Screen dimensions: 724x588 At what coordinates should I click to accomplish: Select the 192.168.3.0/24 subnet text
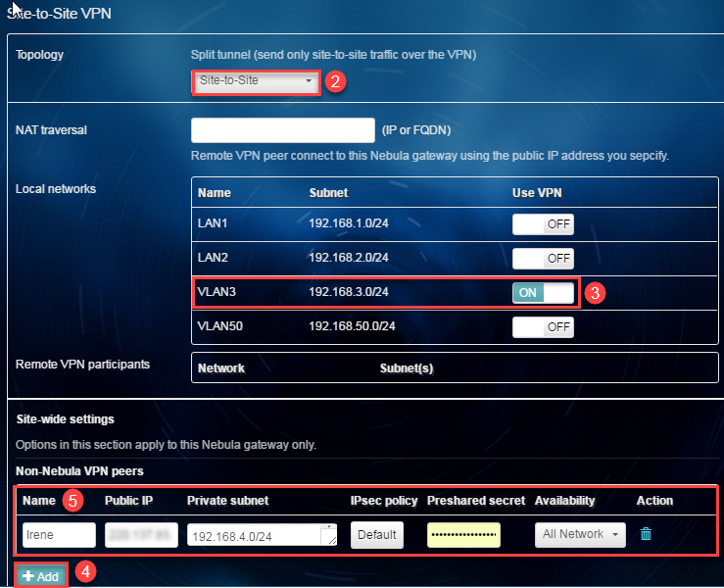tap(349, 292)
